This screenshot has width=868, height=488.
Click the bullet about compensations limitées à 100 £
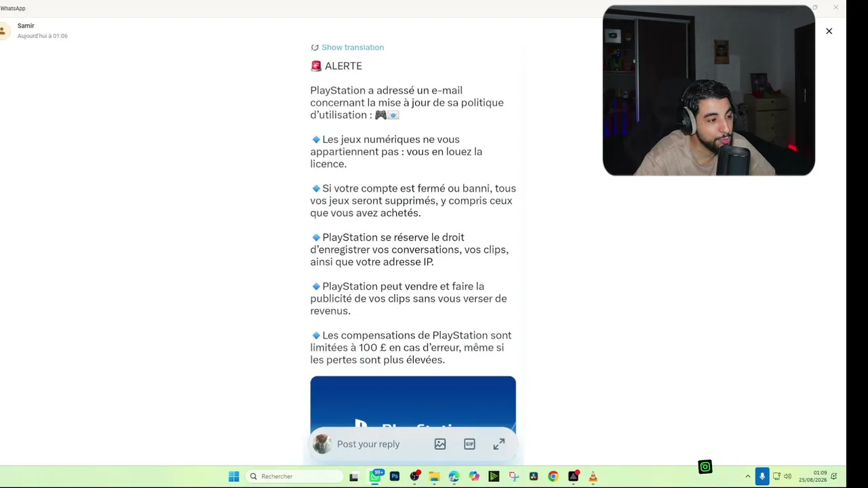coord(411,348)
